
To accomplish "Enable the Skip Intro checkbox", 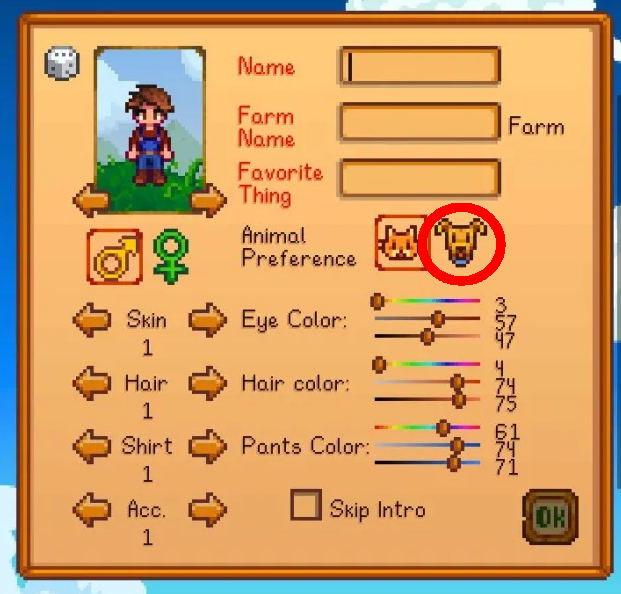I will 306,505.
